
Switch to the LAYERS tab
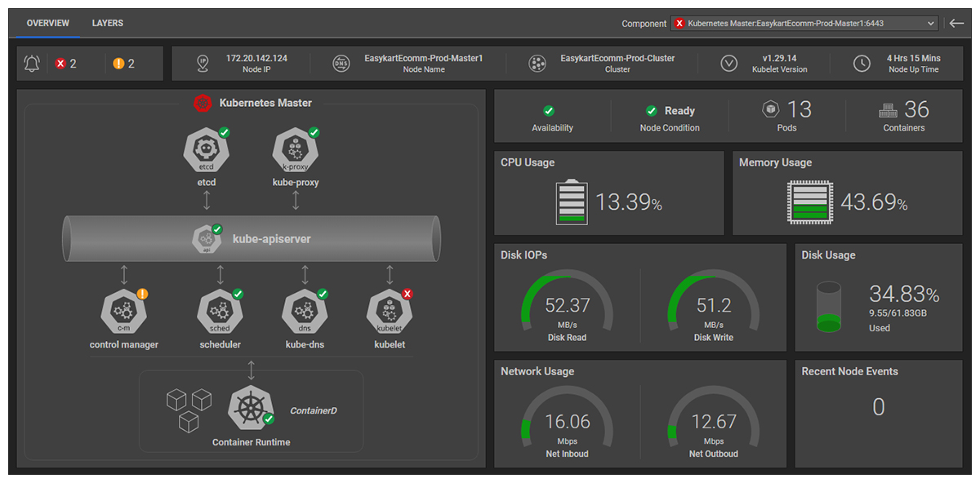[x=108, y=24]
